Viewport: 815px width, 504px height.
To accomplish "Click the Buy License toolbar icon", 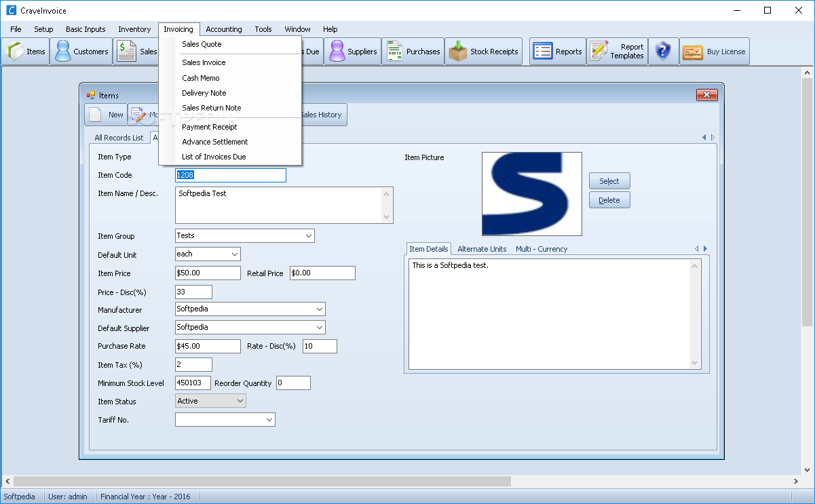I will (692, 52).
